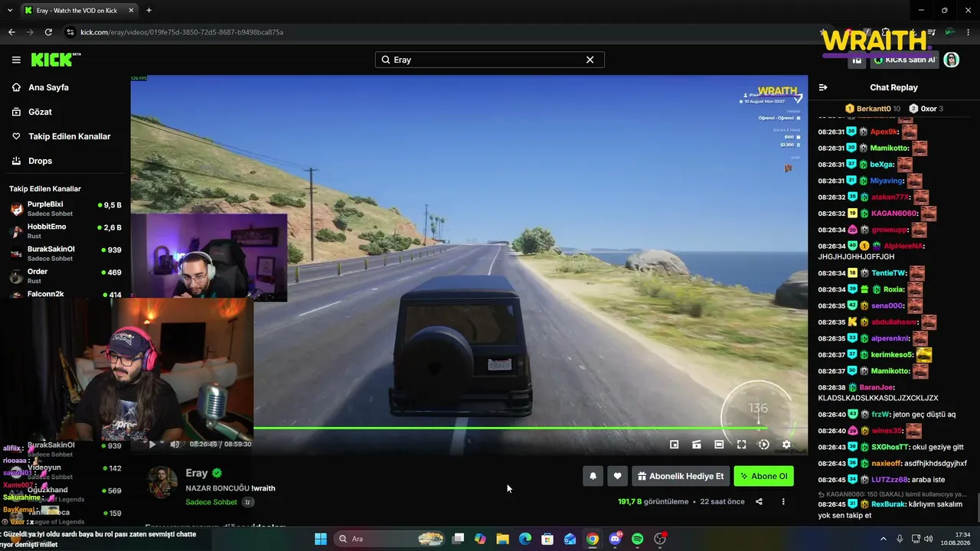The height and width of the screenshot is (551, 980).
Task: Open the Kick hamburger menu
Action: click(x=16, y=60)
